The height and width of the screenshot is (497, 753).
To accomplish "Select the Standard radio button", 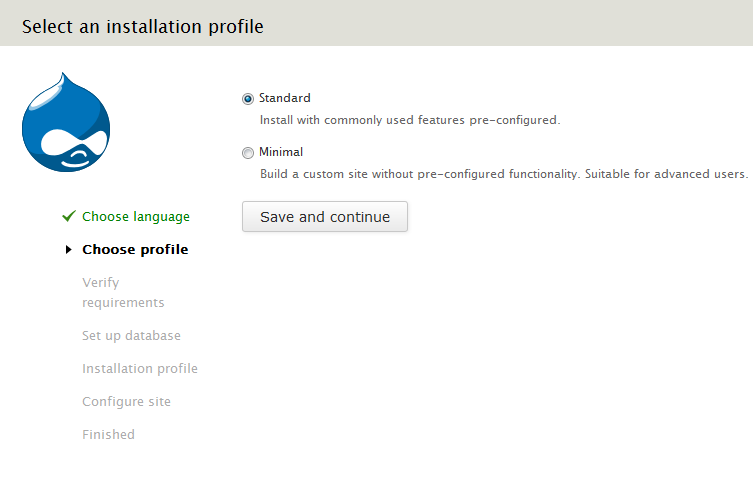I will coord(248,99).
